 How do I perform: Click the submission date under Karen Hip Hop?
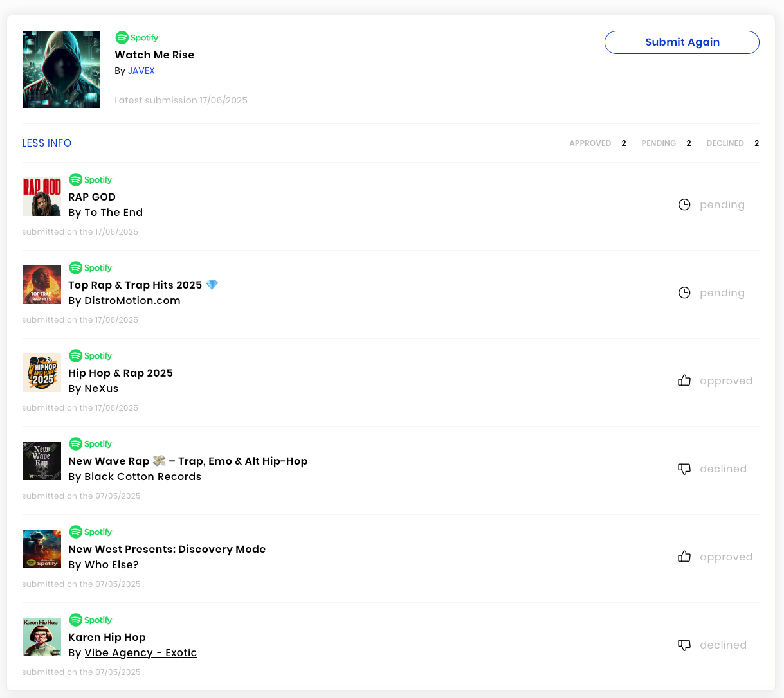(81, 672)
